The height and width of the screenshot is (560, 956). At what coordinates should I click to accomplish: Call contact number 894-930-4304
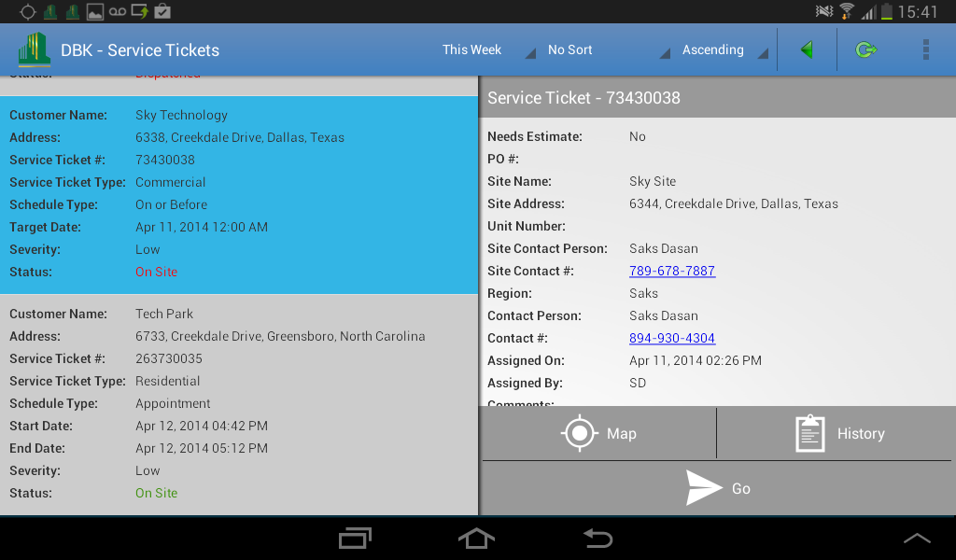672,338
